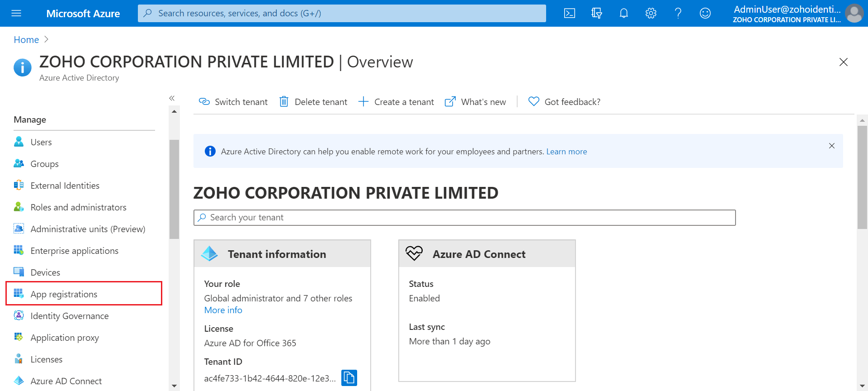
Task: Click the Create a tenant button
Action: (x=396, y=102)
